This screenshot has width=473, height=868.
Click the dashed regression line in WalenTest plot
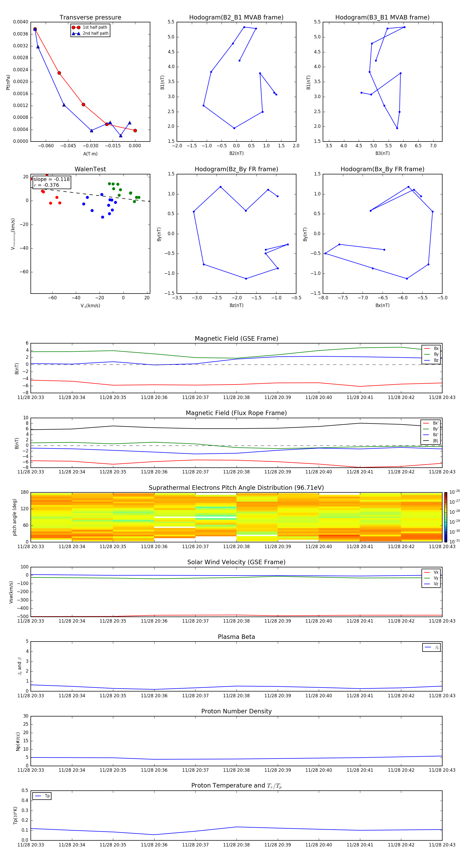pyautogui.click(x=90, y=194)
